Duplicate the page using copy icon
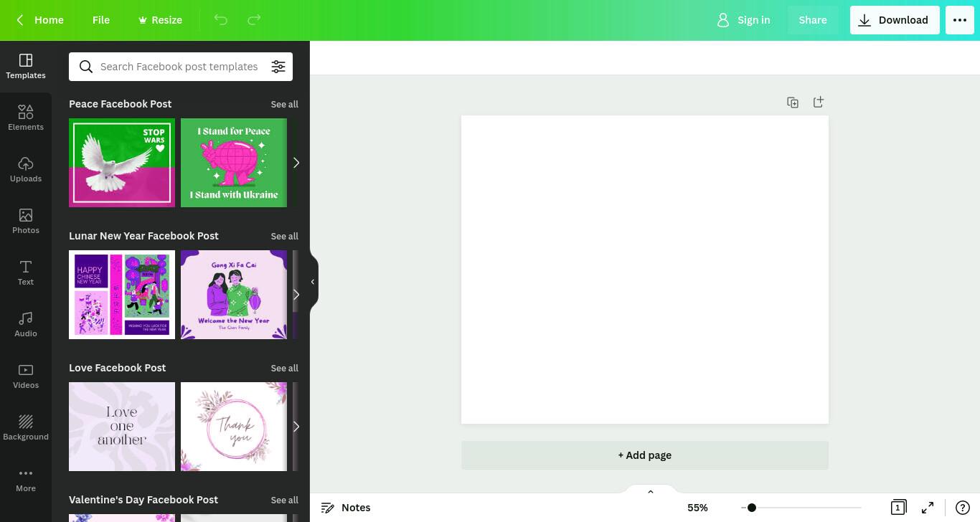 tap(793, 103)
